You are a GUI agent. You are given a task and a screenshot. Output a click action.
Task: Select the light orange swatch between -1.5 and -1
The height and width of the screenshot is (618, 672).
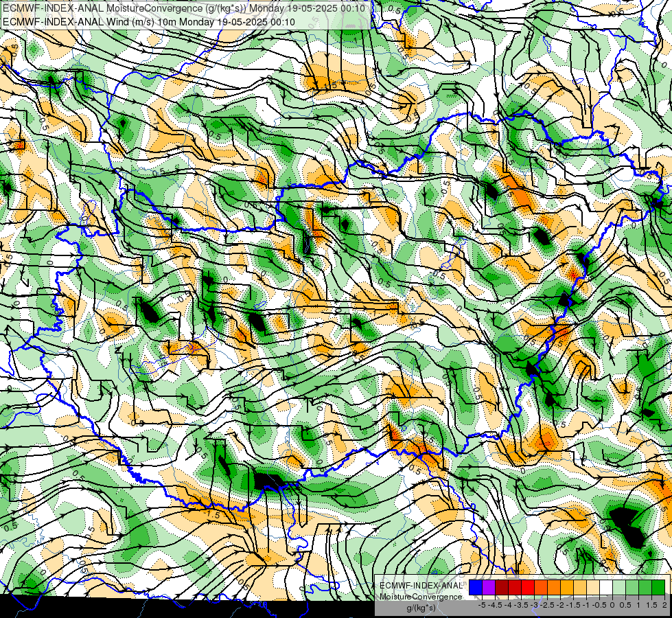click(580, 588)
